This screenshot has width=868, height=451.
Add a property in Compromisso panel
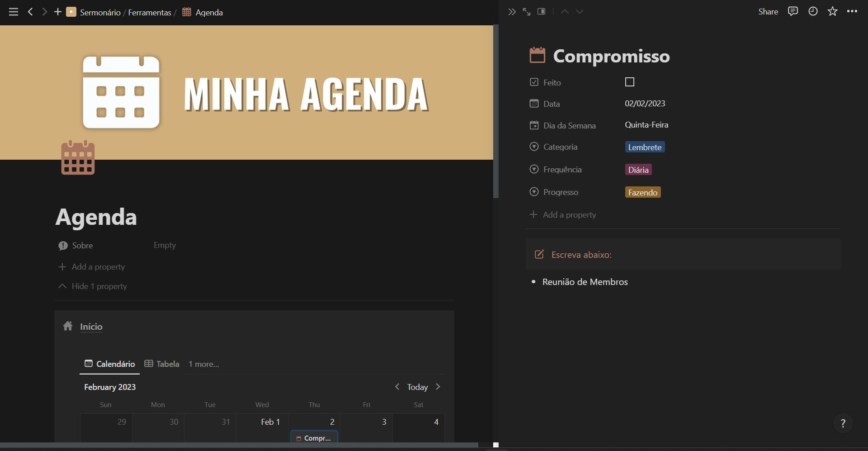coord(563,215)
